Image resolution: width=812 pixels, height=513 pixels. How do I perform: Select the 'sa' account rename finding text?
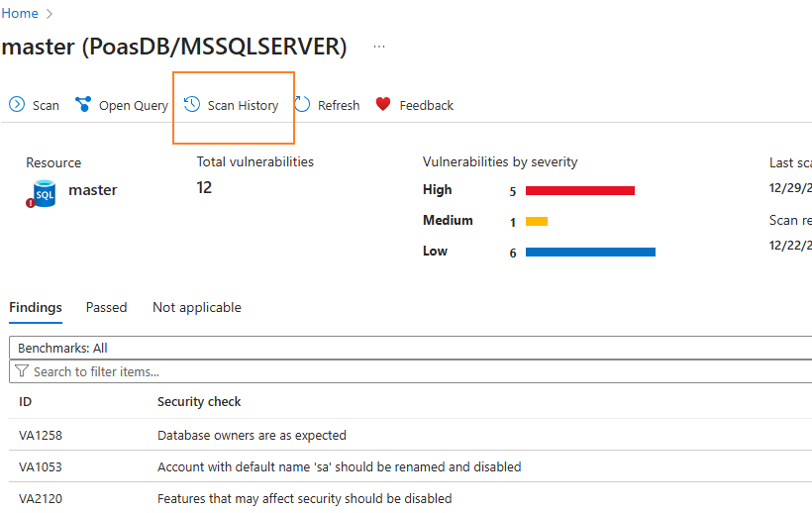click(x=340, y=466)
